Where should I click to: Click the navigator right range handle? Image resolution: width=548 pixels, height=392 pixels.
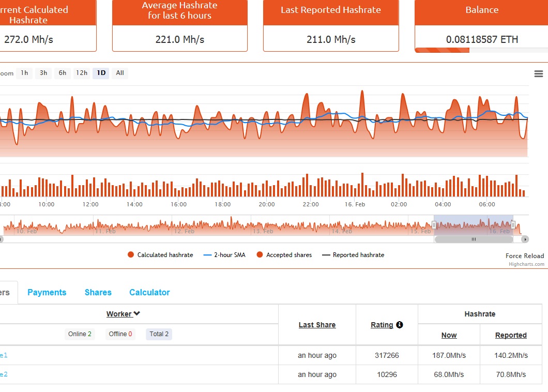pyautogui.click(x=513, y=224)
